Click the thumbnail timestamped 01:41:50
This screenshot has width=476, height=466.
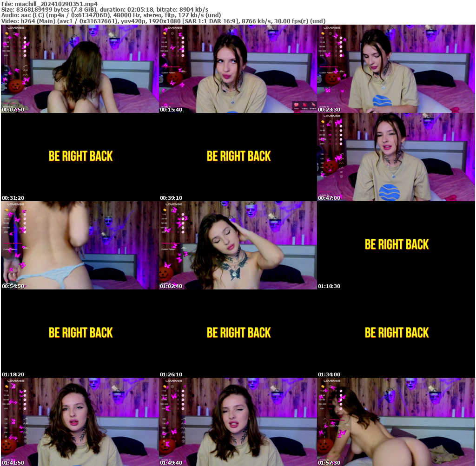pyautogui.click(x=79, y=422)
